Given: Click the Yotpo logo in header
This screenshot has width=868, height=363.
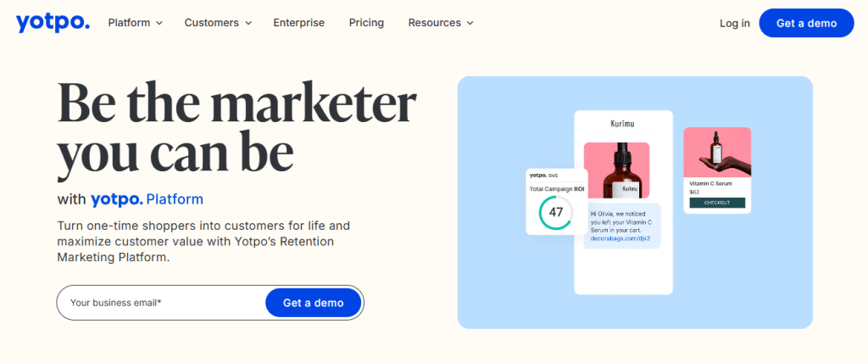Looking at the screenshot, I should pyautogui.click(x=52, y=23).
